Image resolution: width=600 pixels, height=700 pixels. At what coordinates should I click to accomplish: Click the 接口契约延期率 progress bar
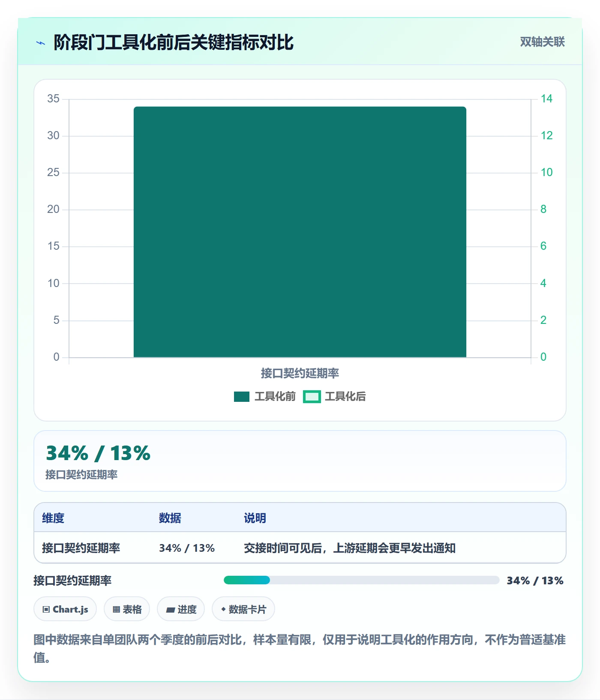tap(361, 580)
